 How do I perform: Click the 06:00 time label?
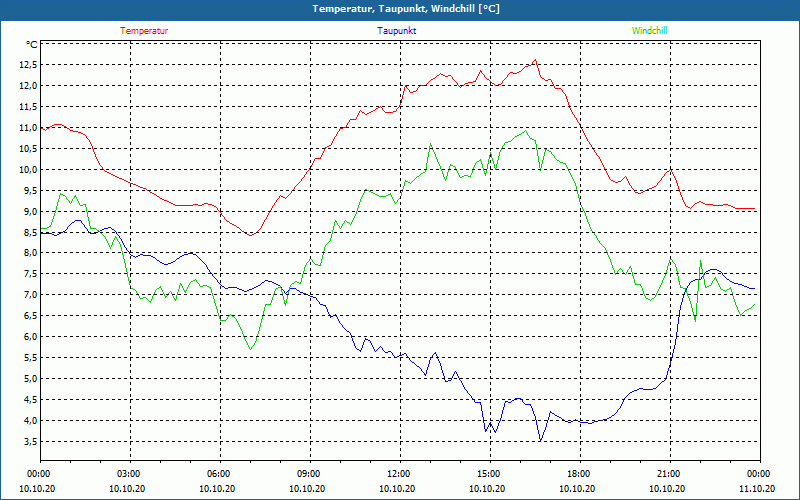click(217, 474)
